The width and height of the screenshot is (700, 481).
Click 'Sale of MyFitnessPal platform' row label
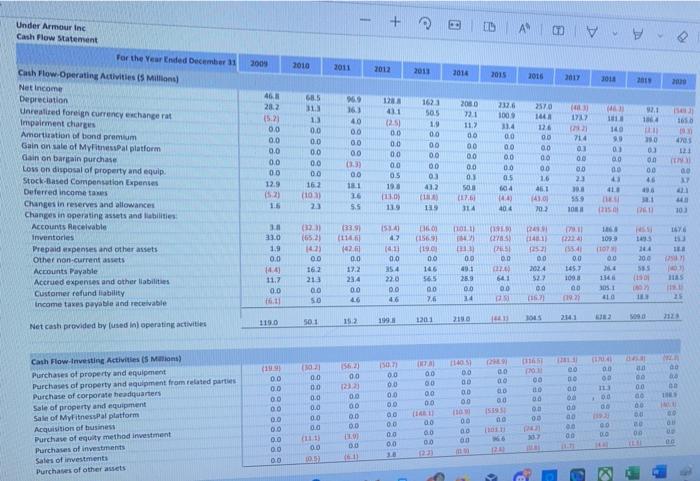[x=86, y=417]
